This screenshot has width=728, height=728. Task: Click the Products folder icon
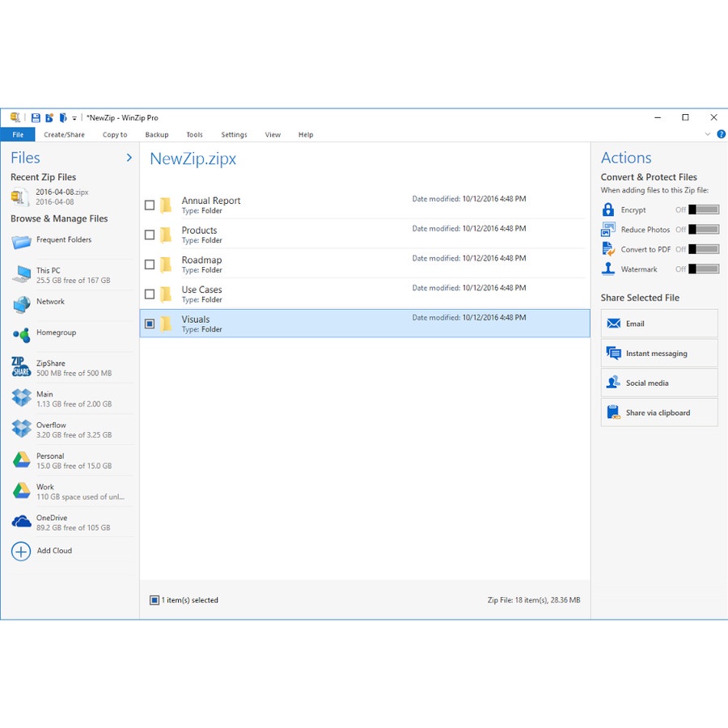point(166,235)
